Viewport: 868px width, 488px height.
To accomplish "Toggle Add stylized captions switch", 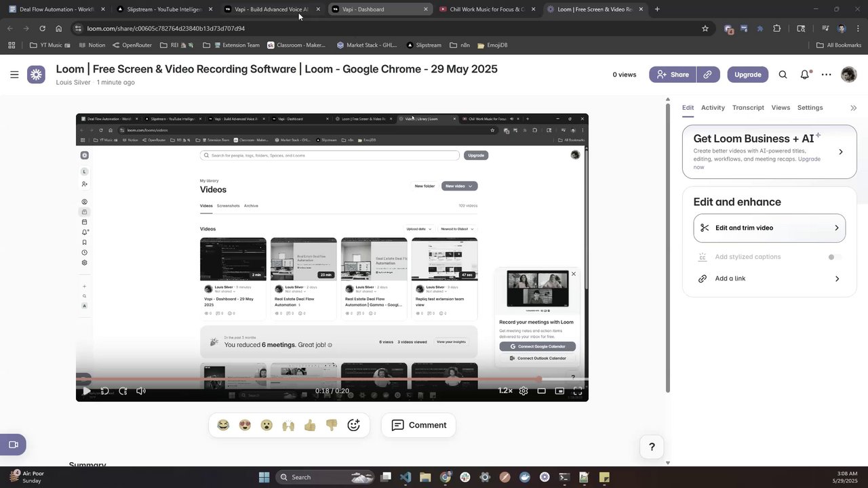I will (835, 257).
